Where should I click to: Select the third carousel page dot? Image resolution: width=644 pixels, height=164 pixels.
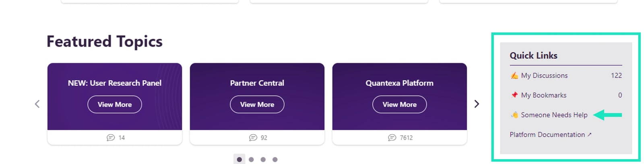(263, 160)
